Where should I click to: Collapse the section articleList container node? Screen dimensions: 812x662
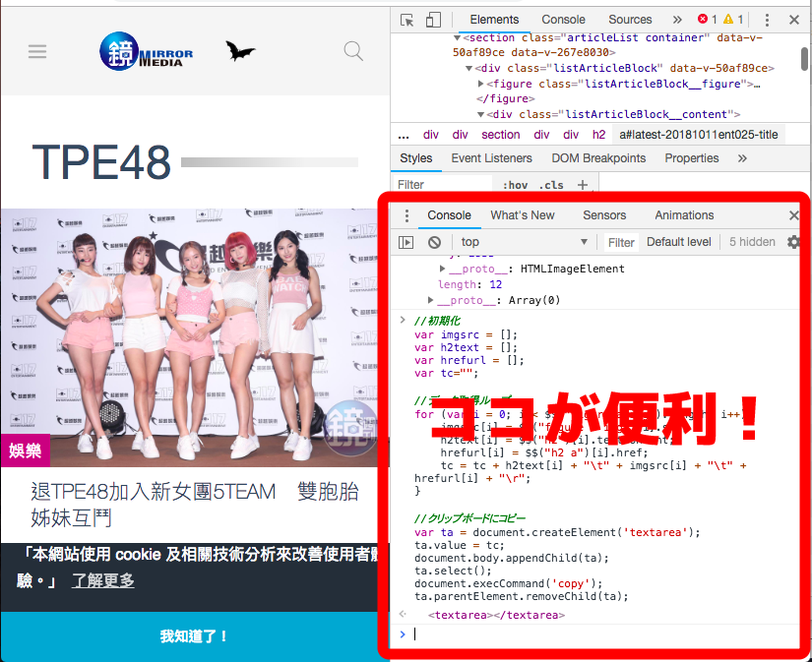pos(458,37)
